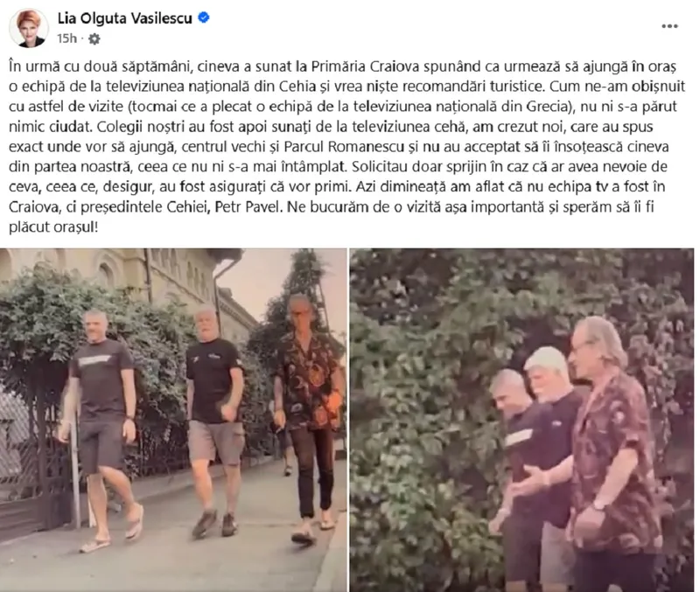Open Lia Olguta Vasilescu's profile picture

[29, 28]
